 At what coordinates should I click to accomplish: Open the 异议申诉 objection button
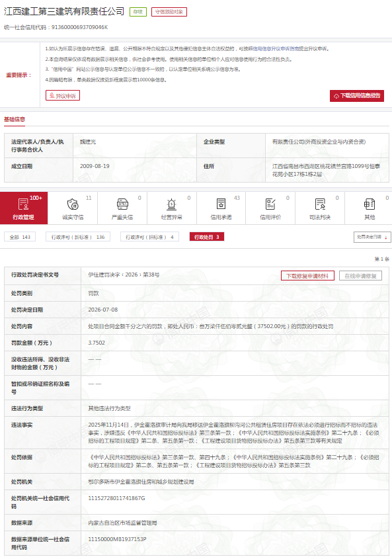click(x=63, y=95)
